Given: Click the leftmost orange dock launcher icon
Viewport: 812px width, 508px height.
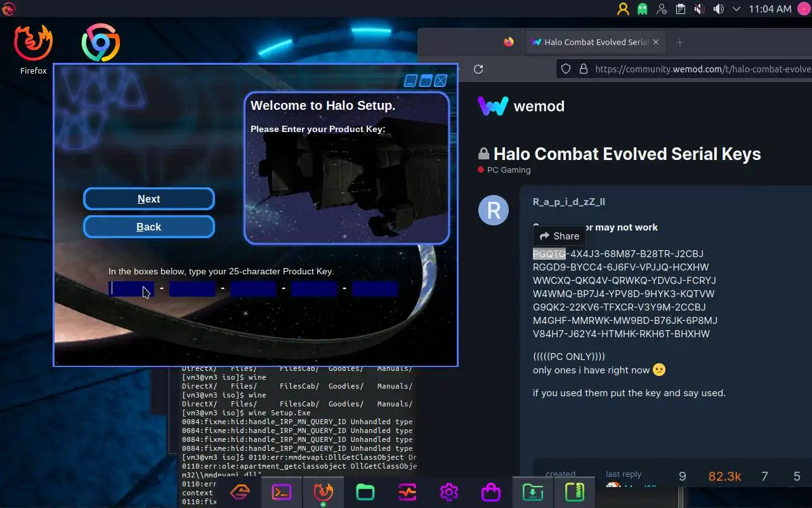Looking at the screenshot, I should (x=240, y=492).
